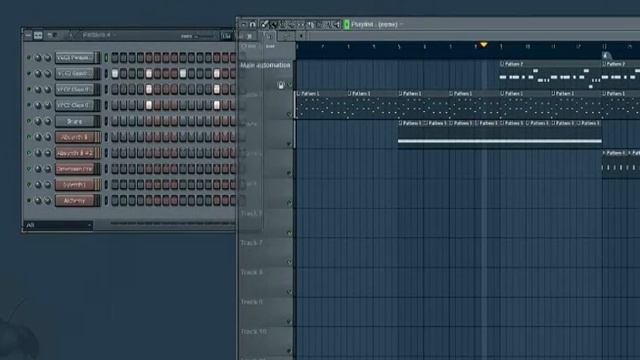Select the long automation clip line
This screenshot has height=360, width=640.
(500, 141)
